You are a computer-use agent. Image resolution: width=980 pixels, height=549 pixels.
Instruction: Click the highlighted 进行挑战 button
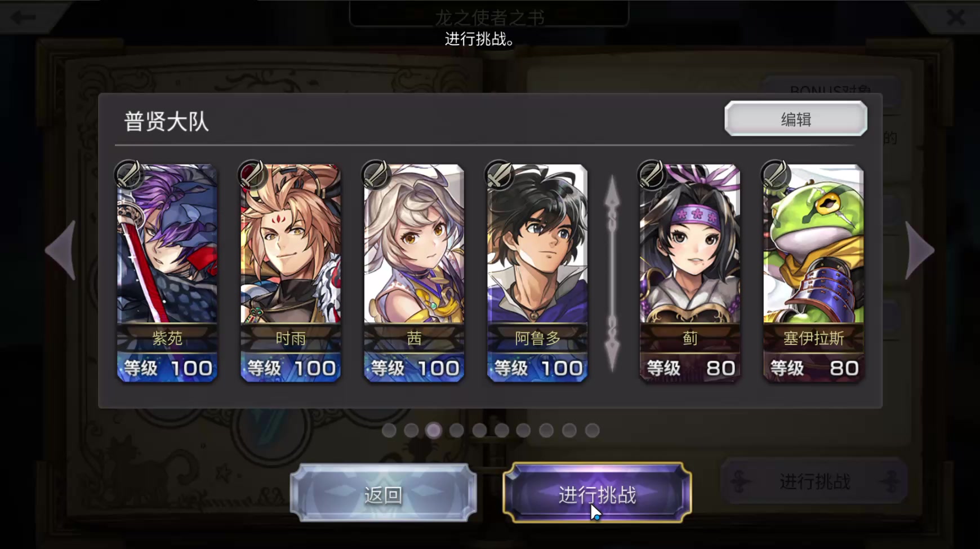[597, 493]
